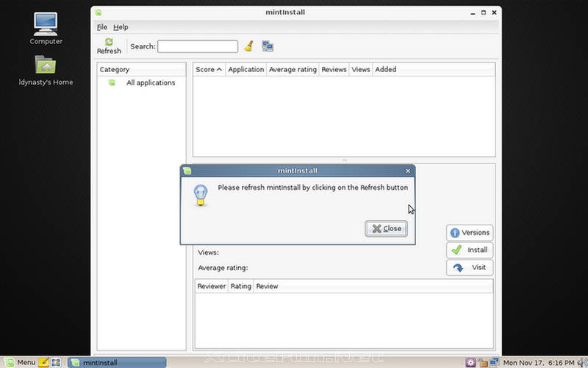The image size is (588, 368).
Task: Click the broom clear-search icon
Action: [248, 46]
